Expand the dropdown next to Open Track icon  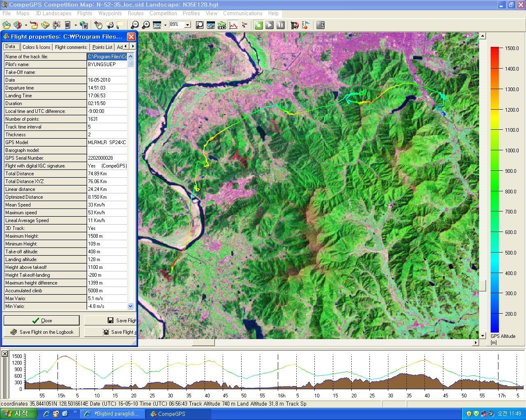click(25, 25)
